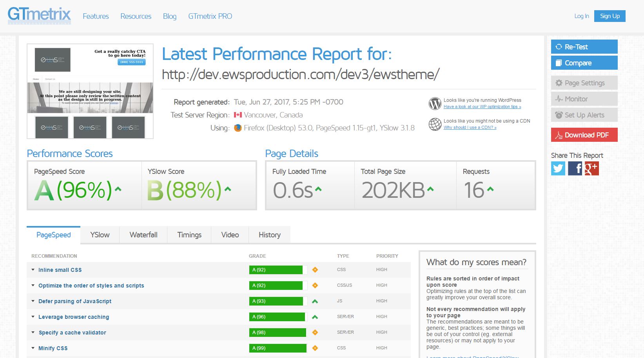The width and height of the screenshot is (644, 358).
Task: Click Fully Loaded Time arrow indicator
Action: tap(318, 189)
